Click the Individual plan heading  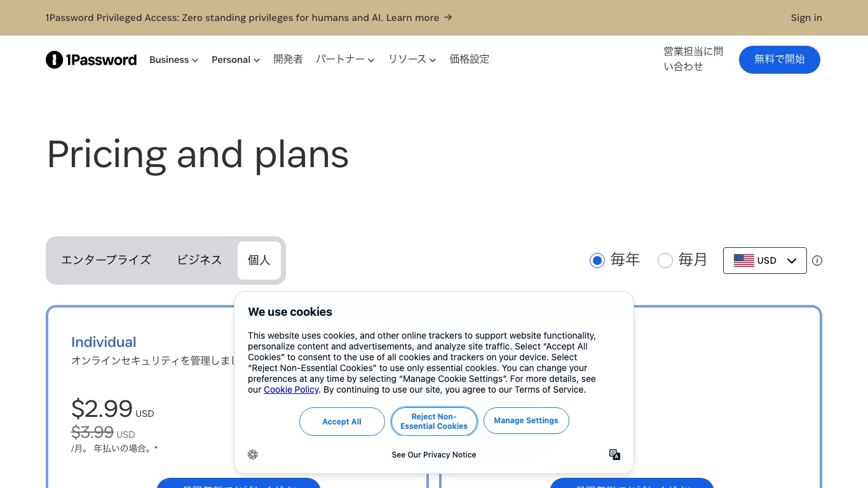(x=104, y=342)
